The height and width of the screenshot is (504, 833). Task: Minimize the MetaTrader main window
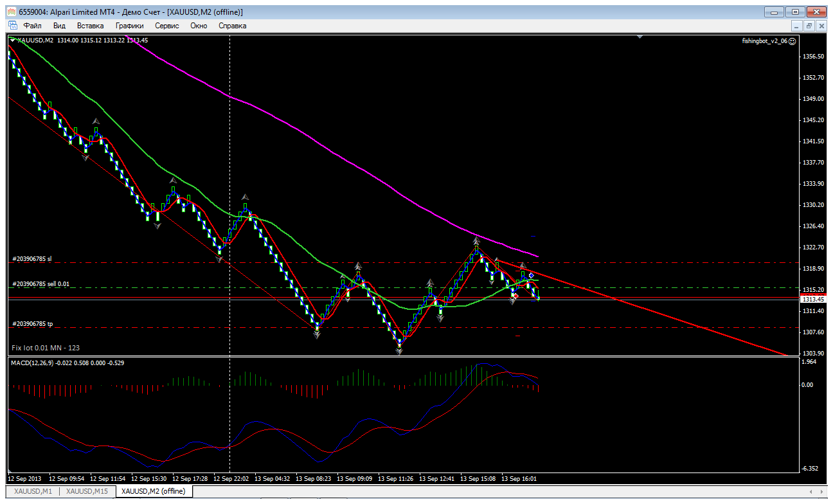click(775, 12)
